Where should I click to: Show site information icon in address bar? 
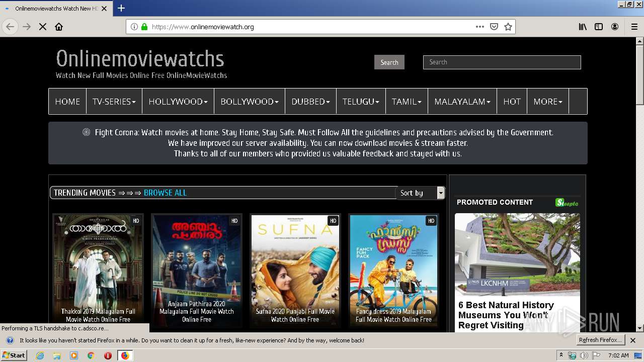pos(134,27)
